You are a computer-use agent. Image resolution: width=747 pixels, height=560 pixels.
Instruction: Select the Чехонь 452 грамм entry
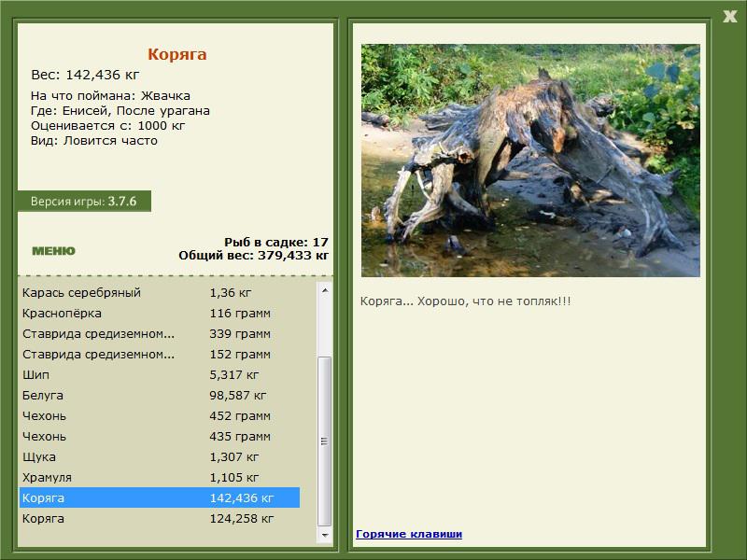(x=160, y=415)
